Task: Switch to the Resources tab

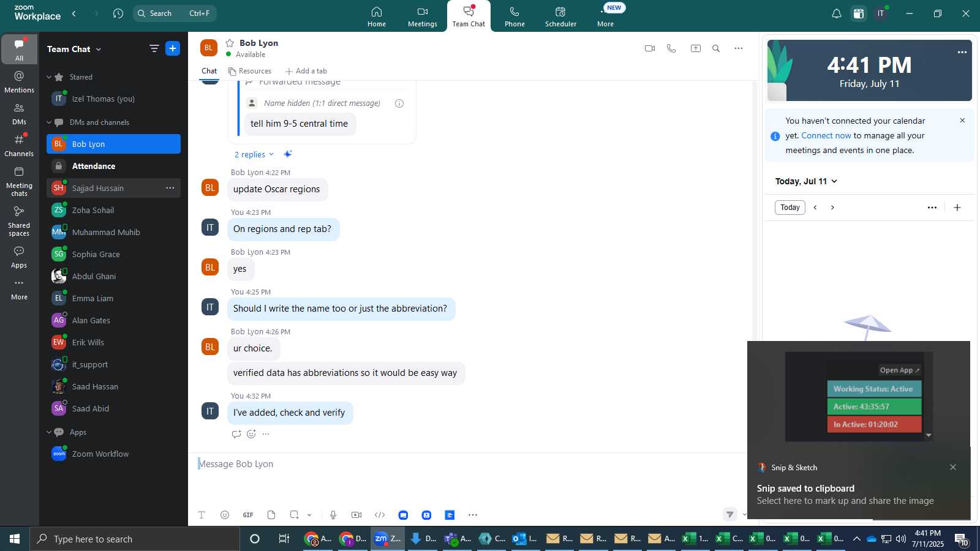Action: [249, 71]
